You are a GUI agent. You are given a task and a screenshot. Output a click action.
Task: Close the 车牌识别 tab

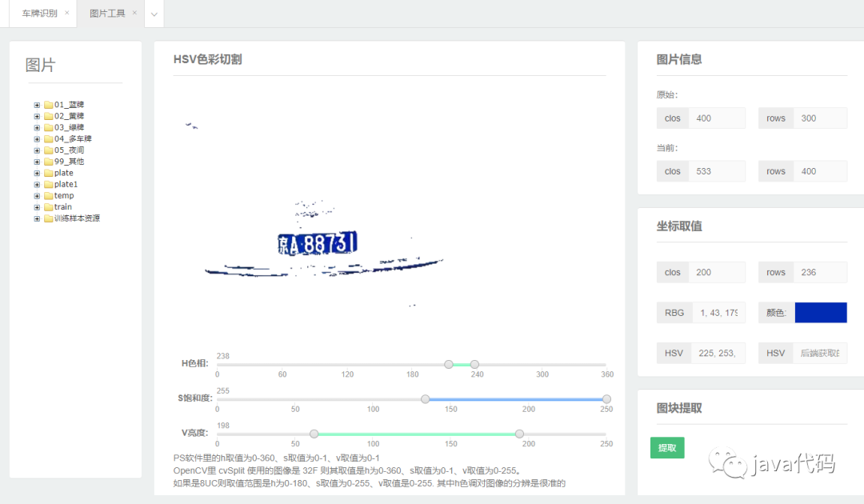(66, 13)
